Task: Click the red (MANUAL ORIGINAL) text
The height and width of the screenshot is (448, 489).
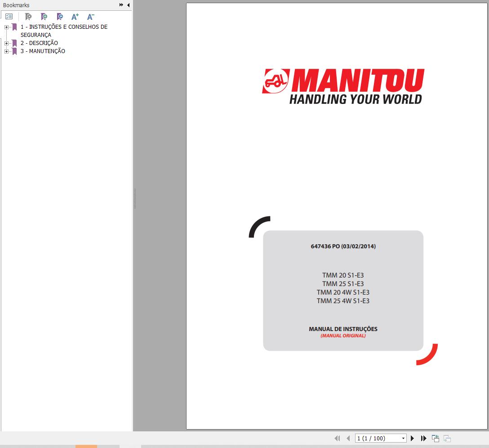Action: 343,336
